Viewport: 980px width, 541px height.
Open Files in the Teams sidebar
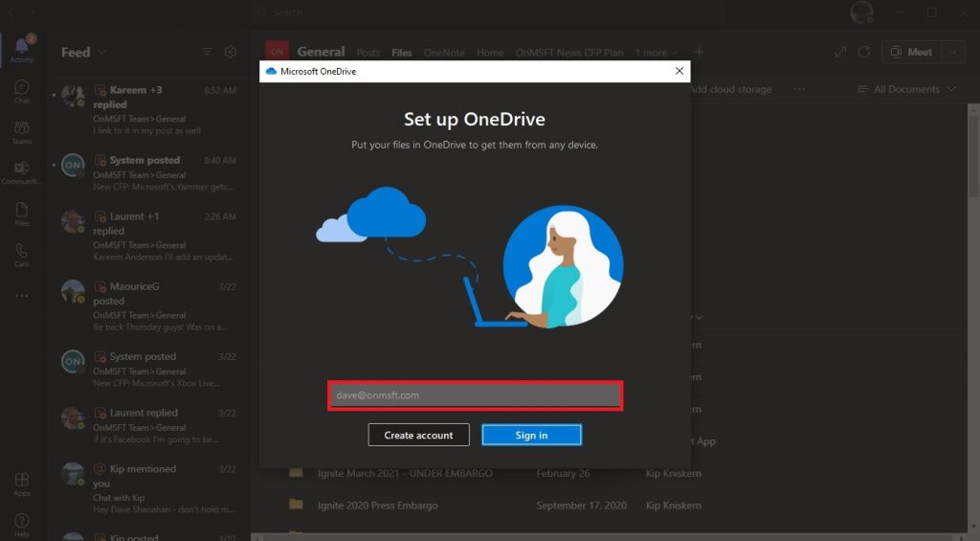(21, 214)
